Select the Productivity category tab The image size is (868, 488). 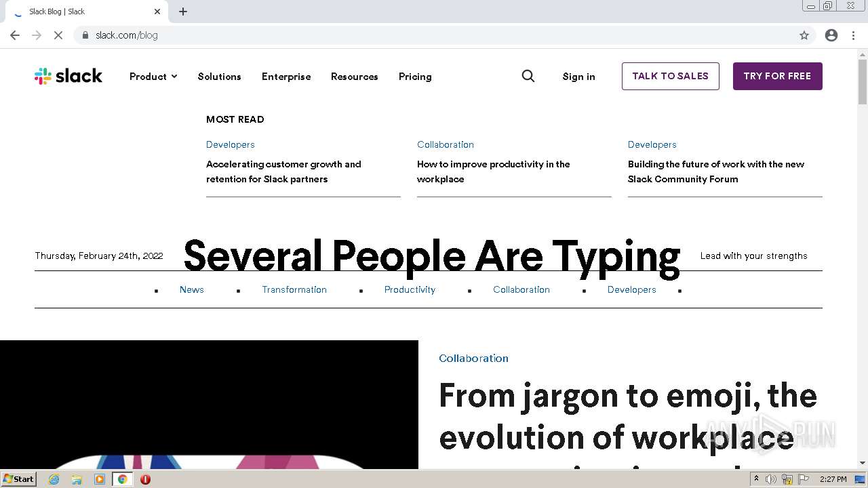[410, 289]
